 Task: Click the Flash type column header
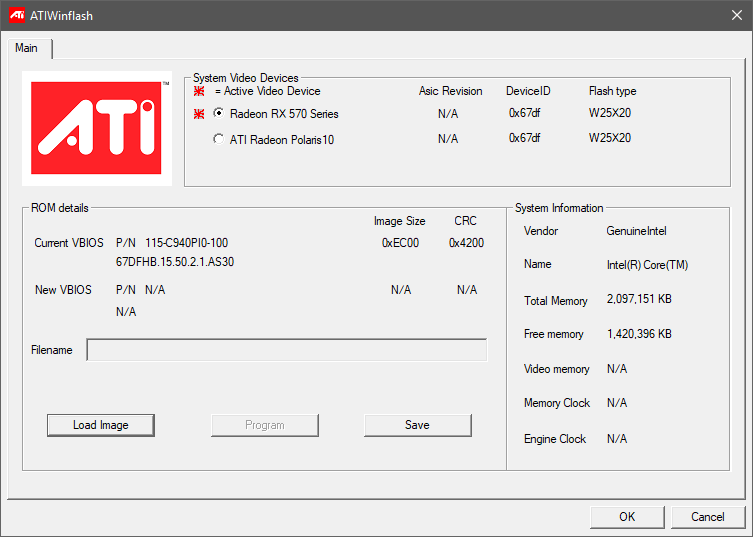click(612, 91)
